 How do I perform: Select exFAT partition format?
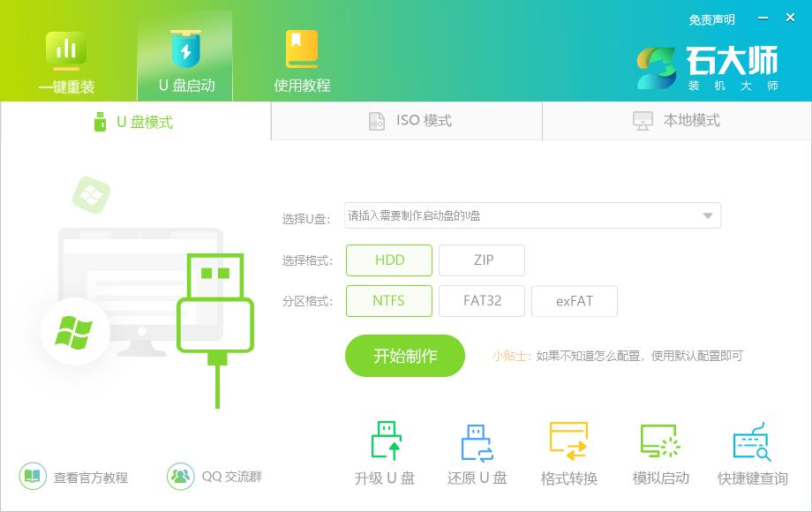point(574,301)
